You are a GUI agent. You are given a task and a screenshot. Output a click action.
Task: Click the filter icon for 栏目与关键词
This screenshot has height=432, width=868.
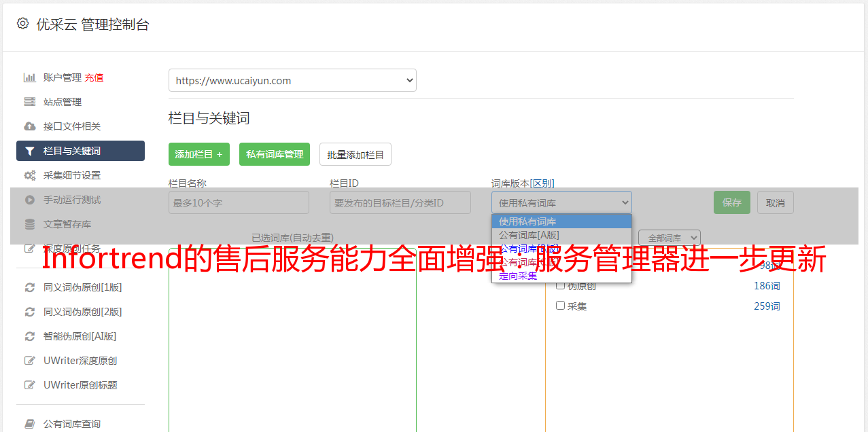30,151
